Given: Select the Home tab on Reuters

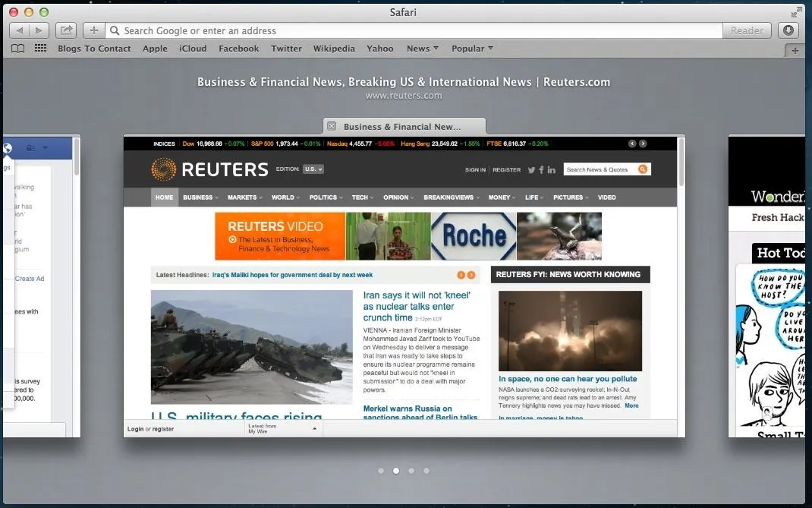Looking at the screenshot, I should point(164,197).
